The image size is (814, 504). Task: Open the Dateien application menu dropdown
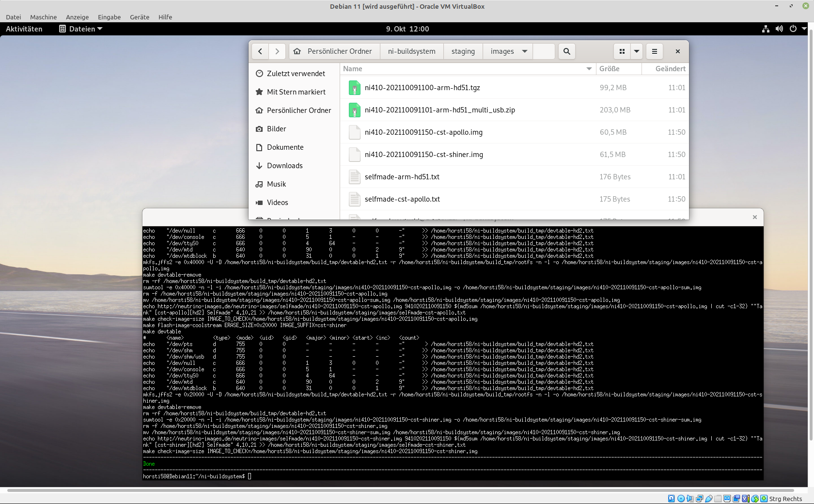81,29
